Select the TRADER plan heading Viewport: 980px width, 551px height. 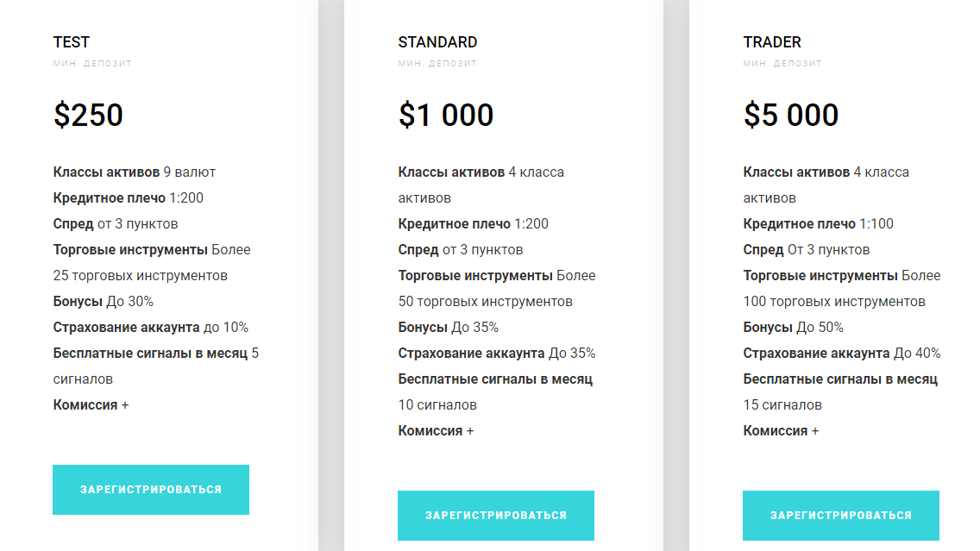[772, 41]
